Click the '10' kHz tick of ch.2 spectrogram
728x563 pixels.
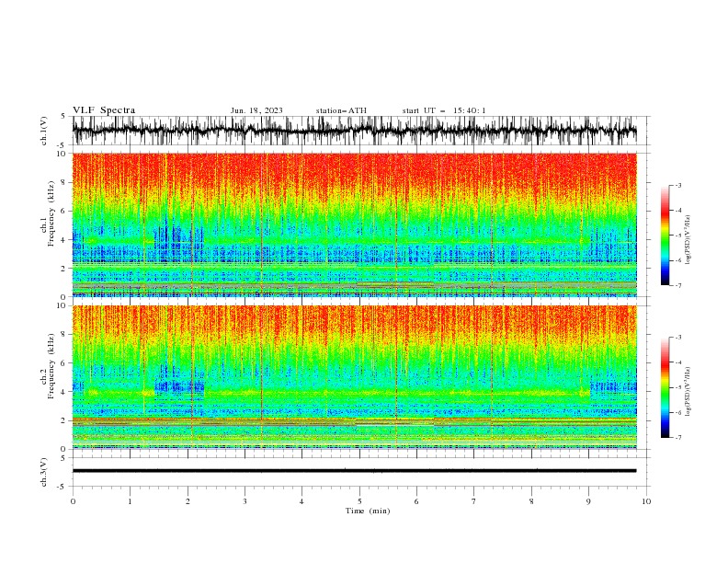click(63, 305)
